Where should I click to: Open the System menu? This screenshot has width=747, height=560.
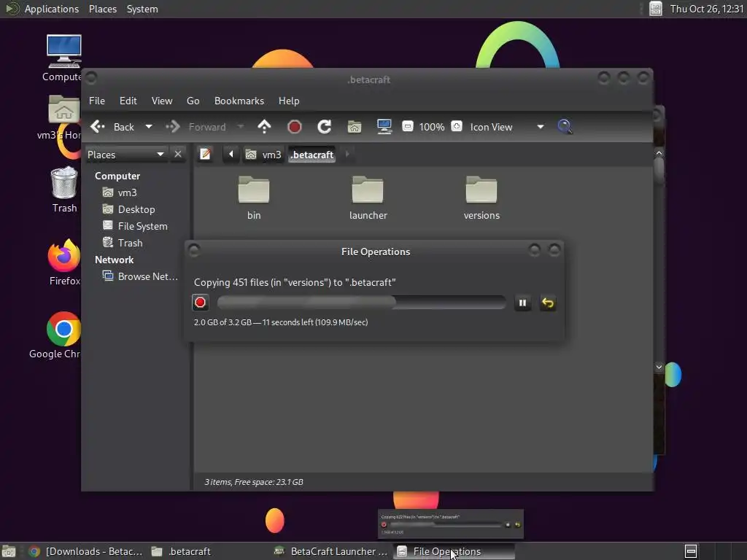(142, 9)
